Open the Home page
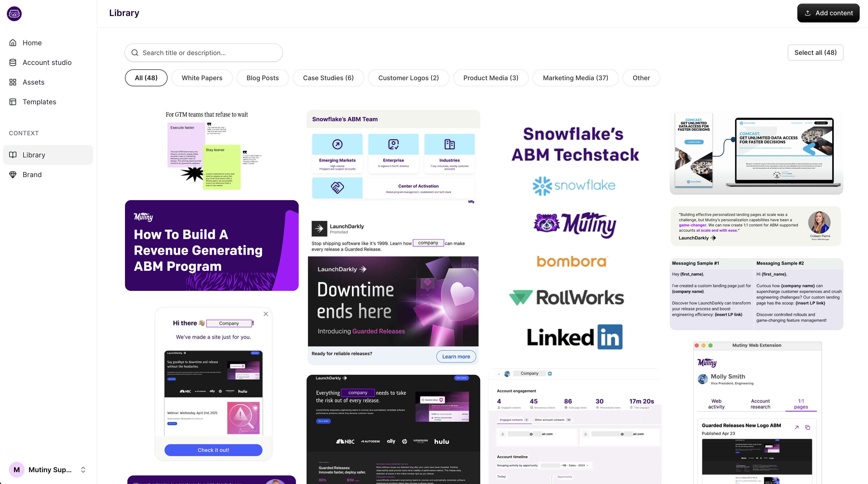868x484 pixels. coord(48,43)
